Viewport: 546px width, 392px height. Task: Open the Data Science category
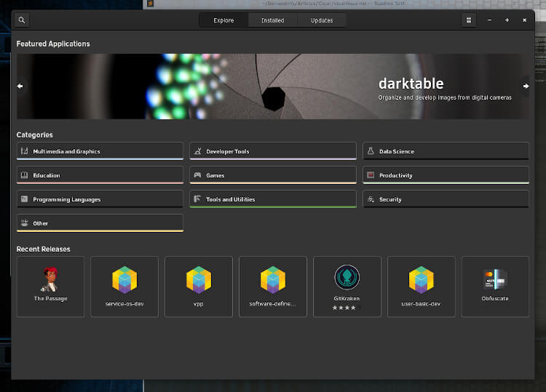click(x=446, y=151)
